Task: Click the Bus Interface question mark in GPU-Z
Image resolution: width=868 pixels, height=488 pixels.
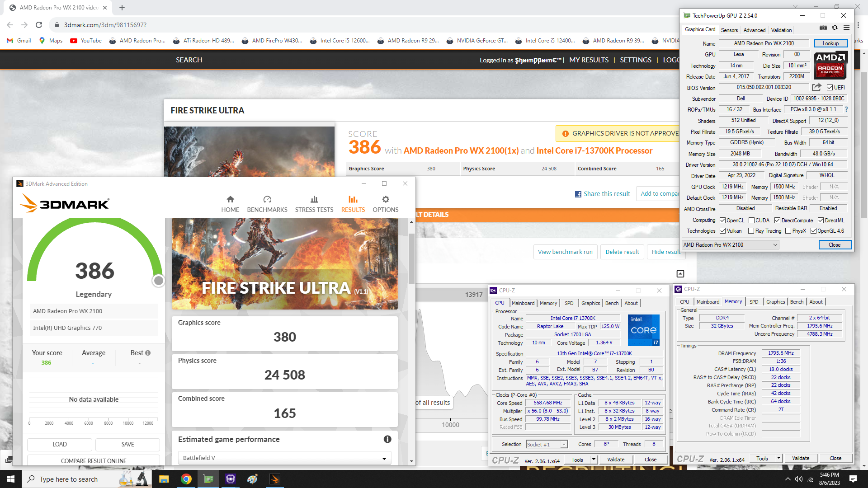Action: tap(846, 109)
